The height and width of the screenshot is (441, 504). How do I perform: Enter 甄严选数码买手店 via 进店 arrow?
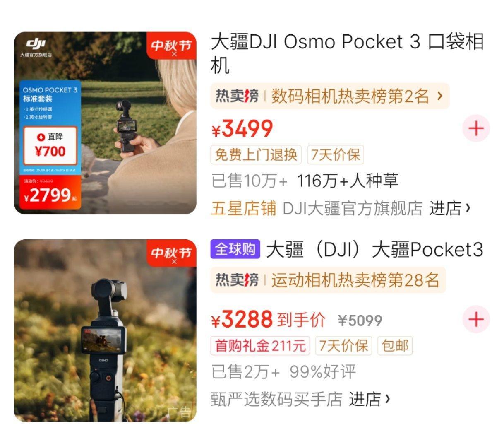(x=370, y=399)
